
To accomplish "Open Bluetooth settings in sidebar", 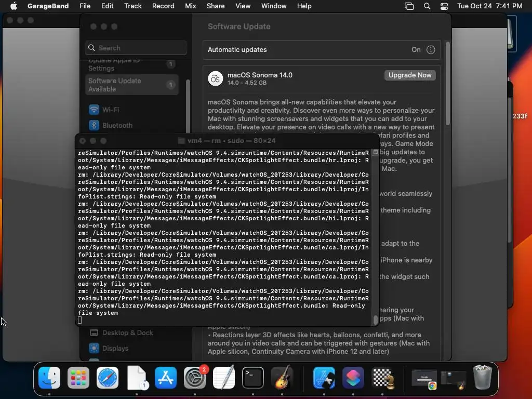I will pos(131,125).
